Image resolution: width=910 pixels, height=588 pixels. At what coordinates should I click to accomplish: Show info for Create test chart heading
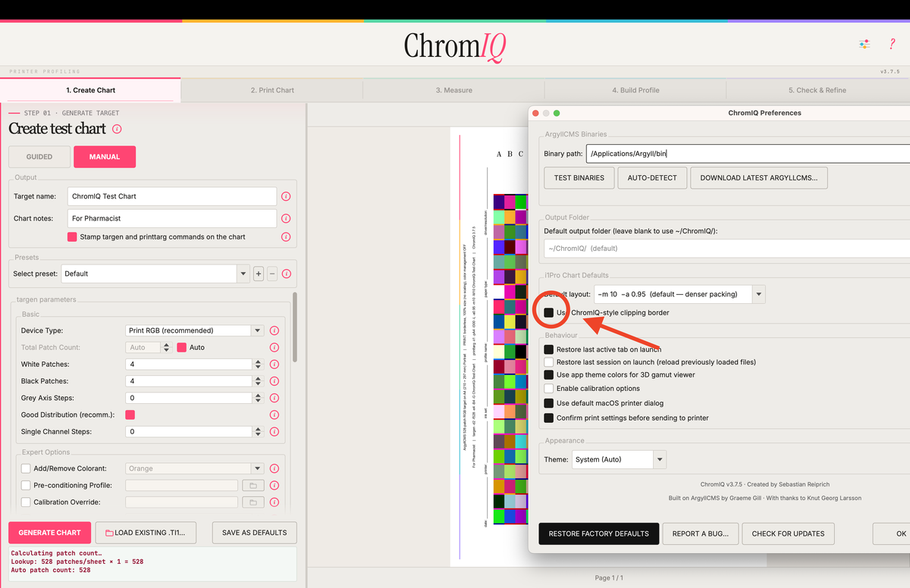[x=117, y=129]
